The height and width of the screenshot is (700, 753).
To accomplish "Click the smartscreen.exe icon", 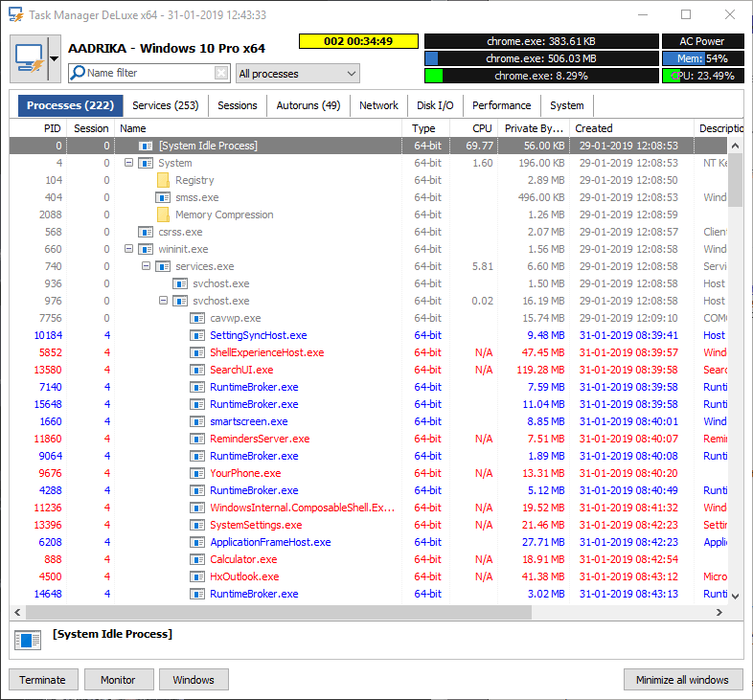I will pyautogui.click(x=197, y=421).
